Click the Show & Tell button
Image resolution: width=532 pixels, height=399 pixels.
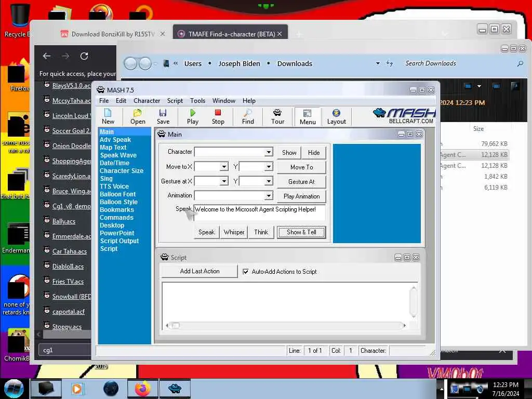301,232
